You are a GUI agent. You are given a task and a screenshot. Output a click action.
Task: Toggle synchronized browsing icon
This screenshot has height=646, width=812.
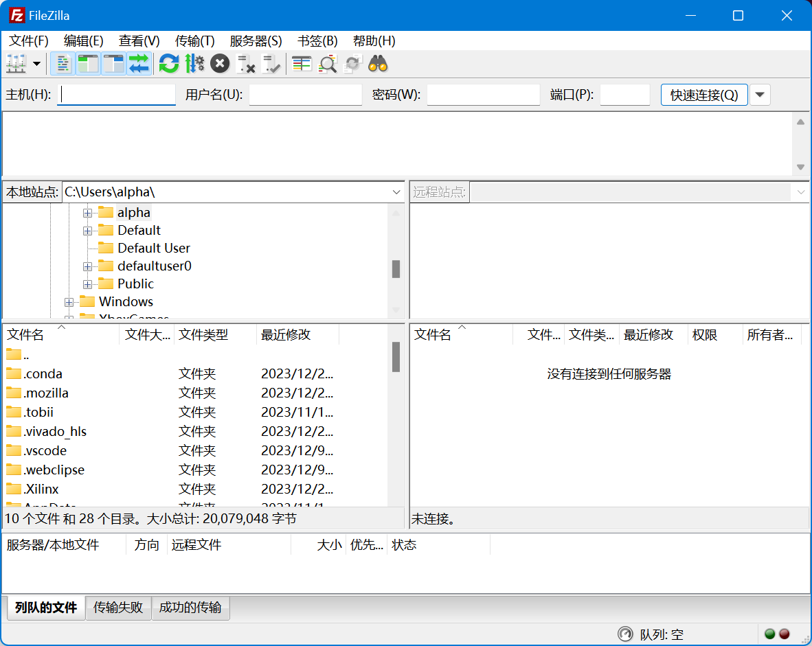[352, 64]
